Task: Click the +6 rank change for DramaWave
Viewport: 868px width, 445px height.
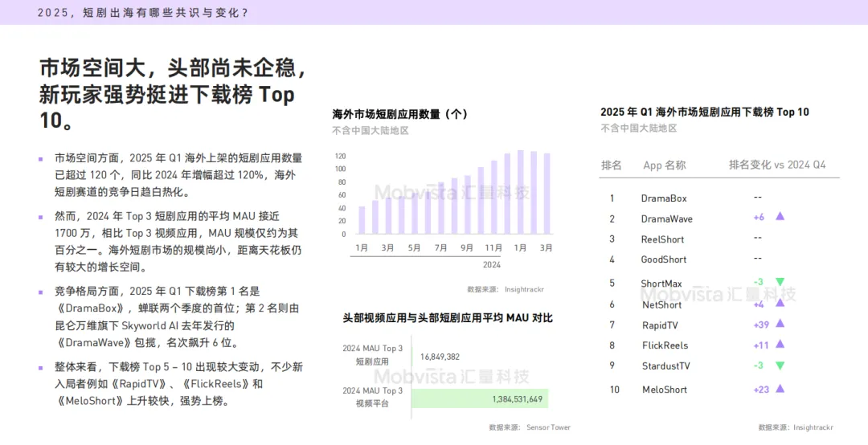Action: (x=759, y=217)
